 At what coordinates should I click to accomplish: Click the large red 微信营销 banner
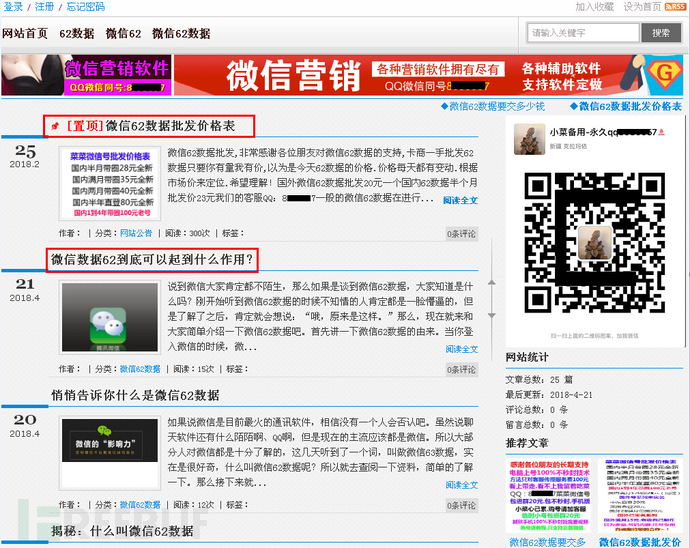point(429,75)
